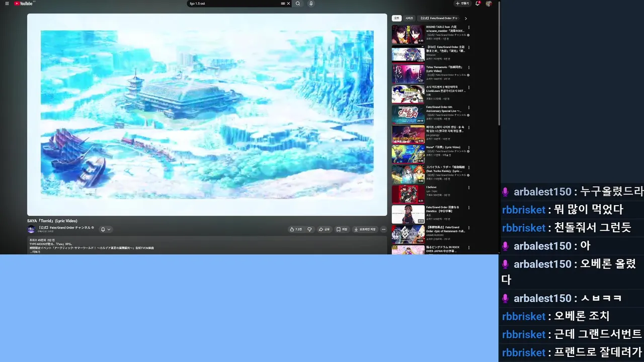Open options menu for Tetsu Yamamoto video
The height and width of the screenshot is (362, 644).
tap(469, 67)
